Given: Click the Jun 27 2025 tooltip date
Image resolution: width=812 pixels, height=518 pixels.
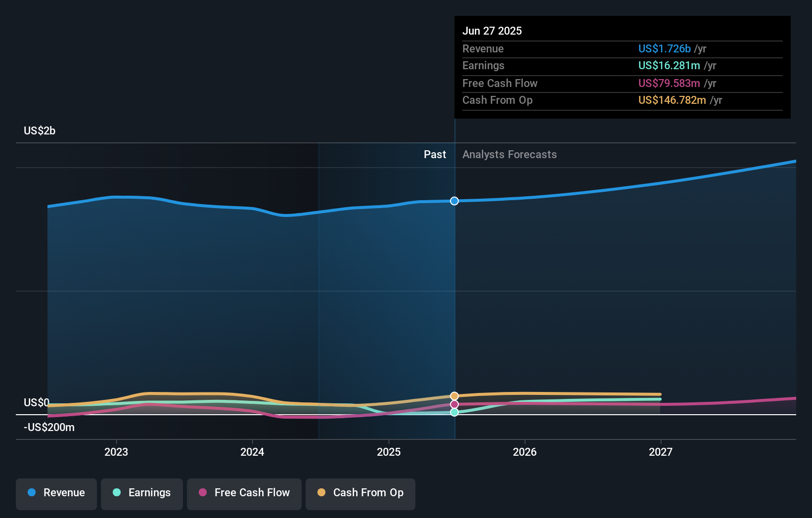Looking at the screenshot, I should [492, 31].
